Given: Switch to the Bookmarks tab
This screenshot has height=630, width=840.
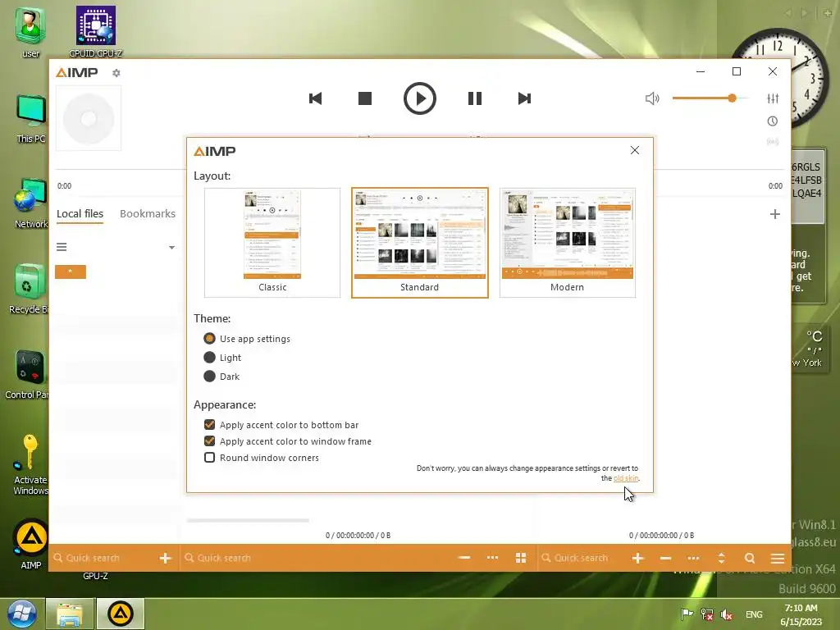Looking at the screenshot, I should pos(148,214).
